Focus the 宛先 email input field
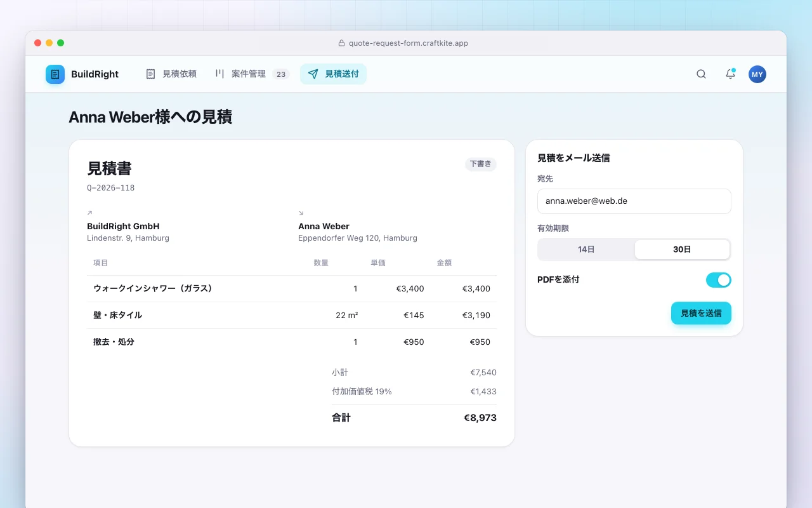Viewport: 812px width, 508px height. coord(634,201)
